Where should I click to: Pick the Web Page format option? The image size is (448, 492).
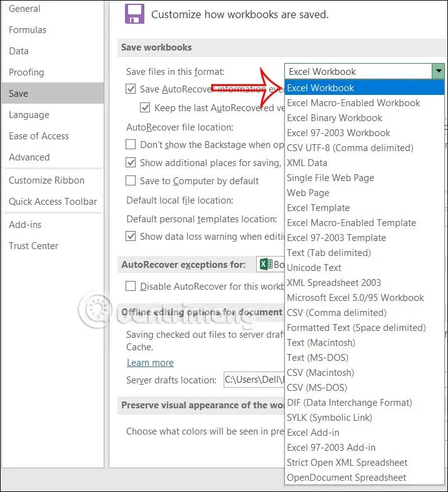364,193
